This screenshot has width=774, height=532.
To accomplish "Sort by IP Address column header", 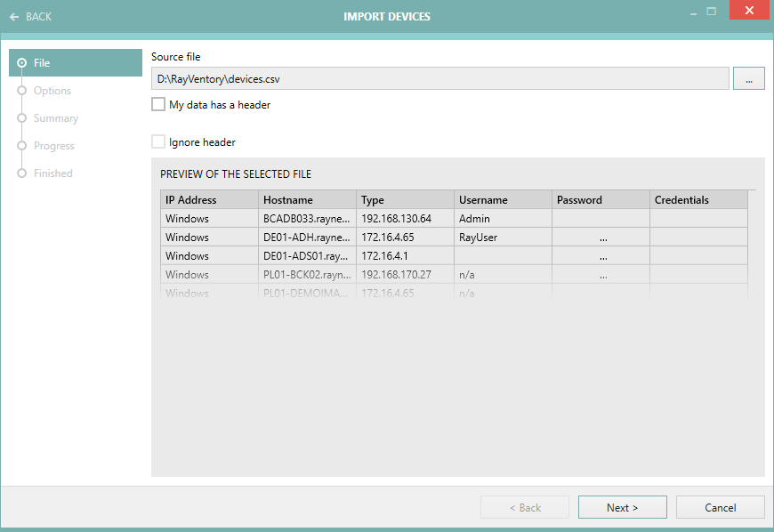I will click(209, 200).
